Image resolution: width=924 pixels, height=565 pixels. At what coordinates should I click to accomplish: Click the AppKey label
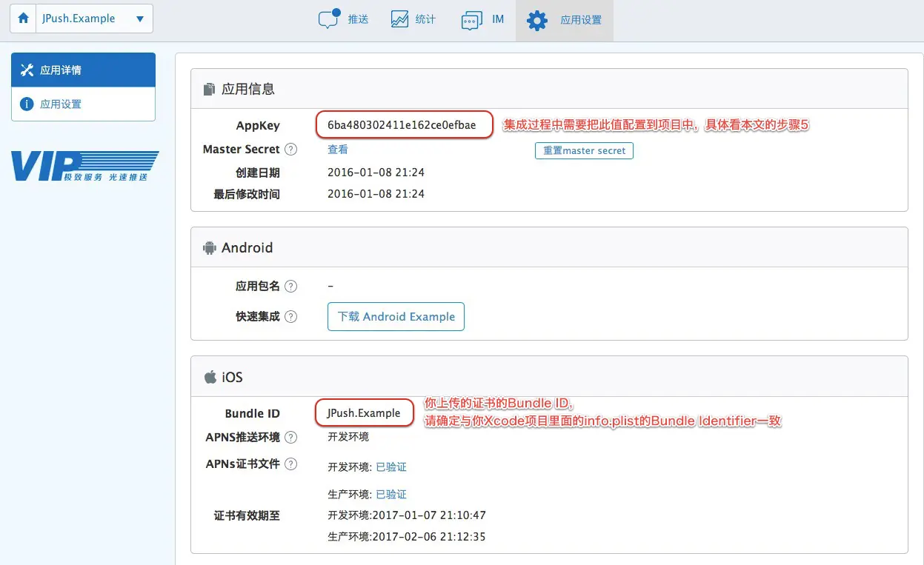click(x=258, y=126)
